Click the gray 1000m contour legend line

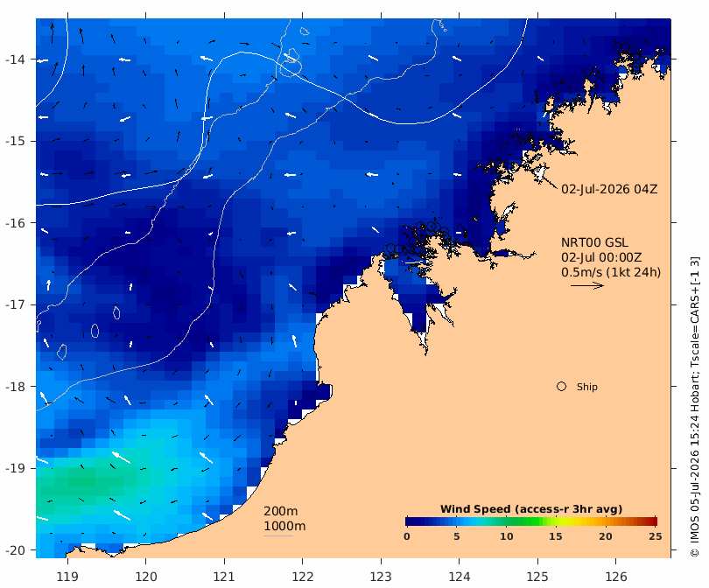click(278, 536)
